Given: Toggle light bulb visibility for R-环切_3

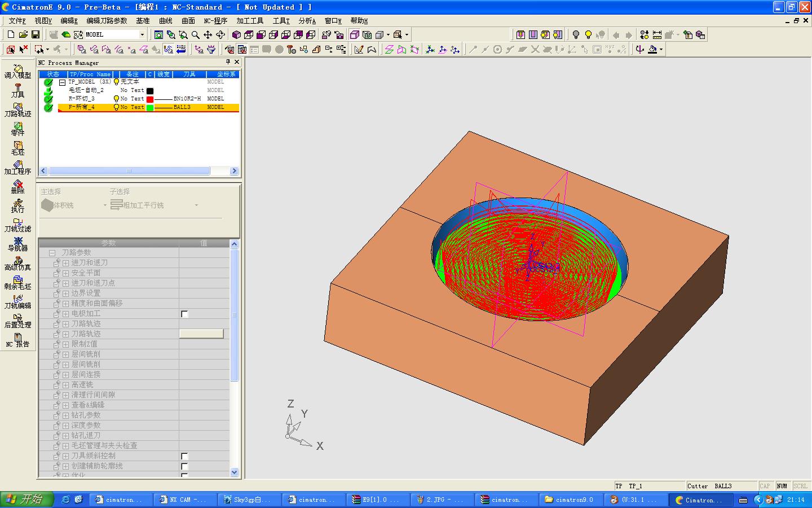Looking at the screenshot, I should coord(116,99).
